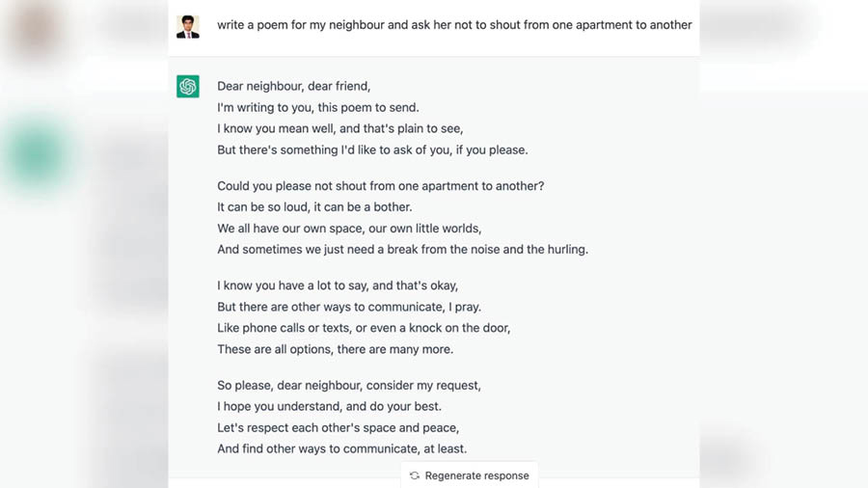Click the line 'Dear neighbour, dear friend,'
This screenshot has height=488, width=868.
[293, 86]
